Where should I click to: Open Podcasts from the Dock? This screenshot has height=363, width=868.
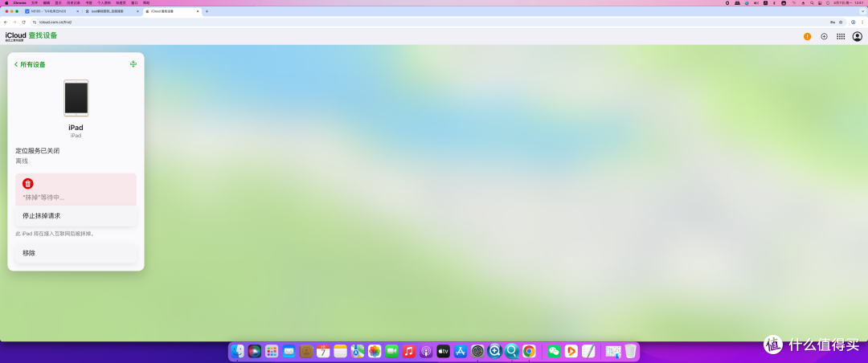pyautogui.click(x=426, y=351)
